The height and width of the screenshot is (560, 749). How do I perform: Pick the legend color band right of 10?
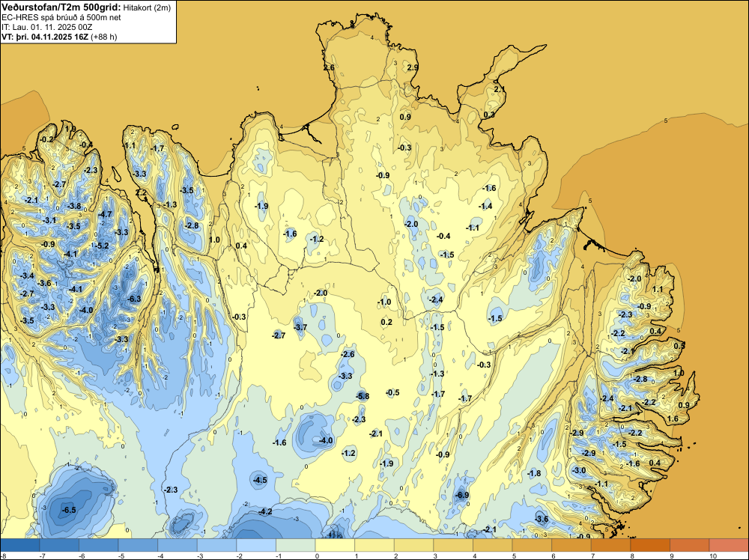[x=729, y=545]
